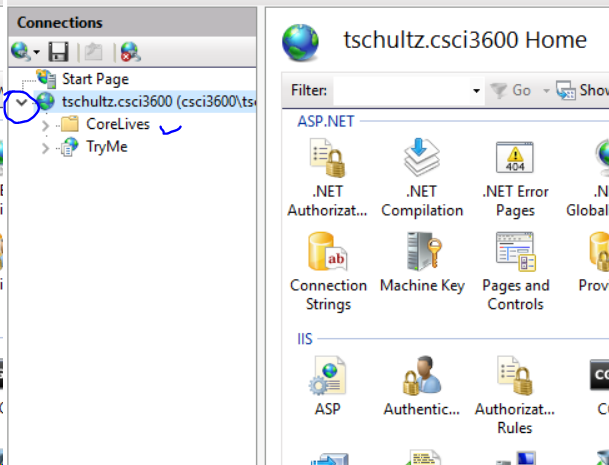Expand the CoreLives folder node
Viewport: 609px width, 465px height.
click(45, 125)
